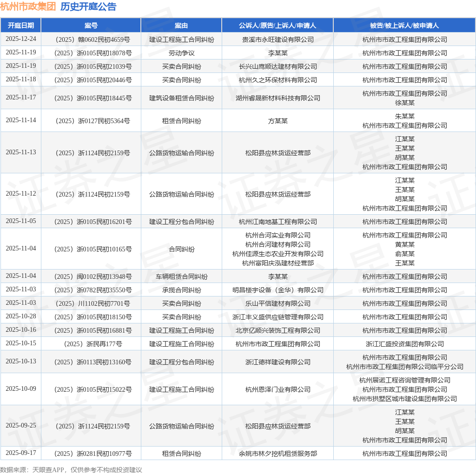476x474 pixels.
Task: Click plaintiff 杭州久之环保材料有限公司
Action: [278, 80]
